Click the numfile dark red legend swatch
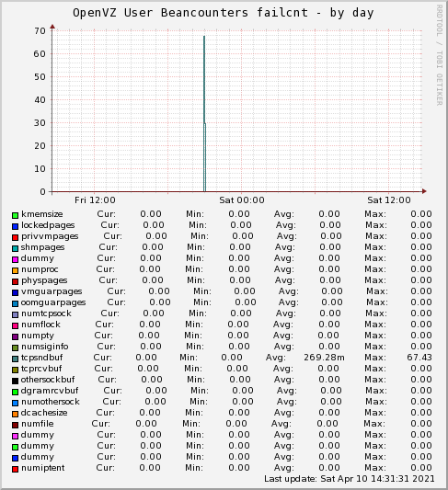448x490 pixels. pyautogui.click(x=15, y=426)
